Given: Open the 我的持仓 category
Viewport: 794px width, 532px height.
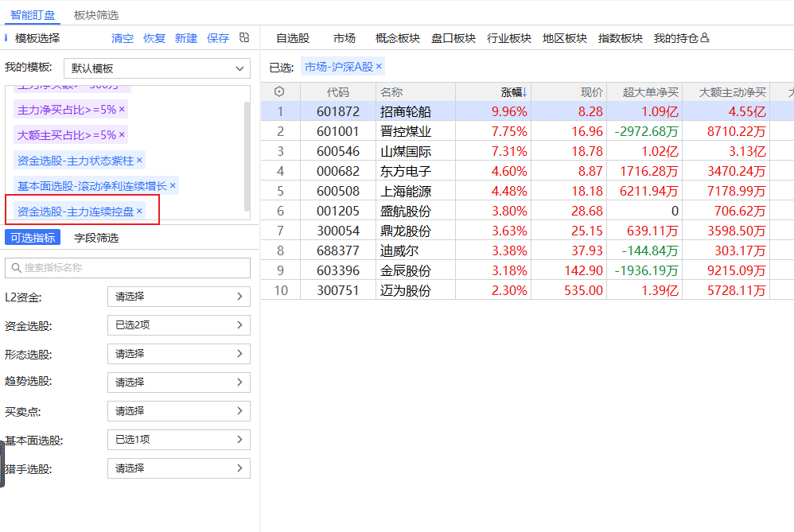Looking at the screenshot, I should point(676,38).
